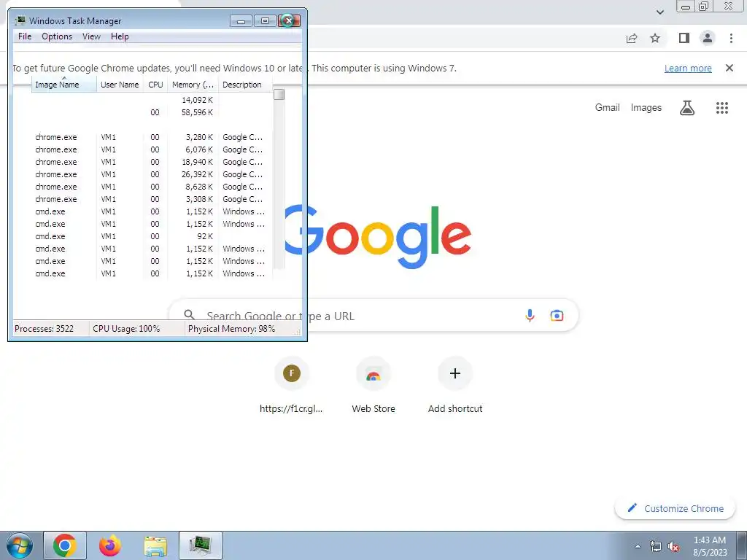The width and height of the screenshot is (747, 560).
Task: Open Task Manager View menu
Action: tap(91, 36)
